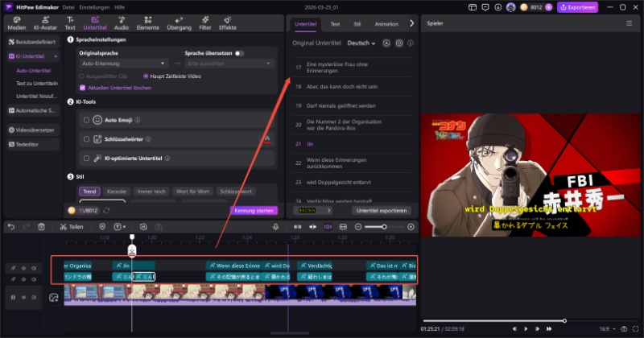Open the KI-Avatar tool
The image size is (644, 338).
pos(45,23)
